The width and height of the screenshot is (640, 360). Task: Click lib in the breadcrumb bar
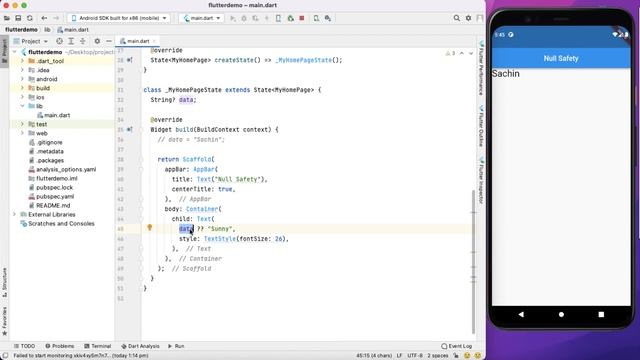[x=47, y=30]
